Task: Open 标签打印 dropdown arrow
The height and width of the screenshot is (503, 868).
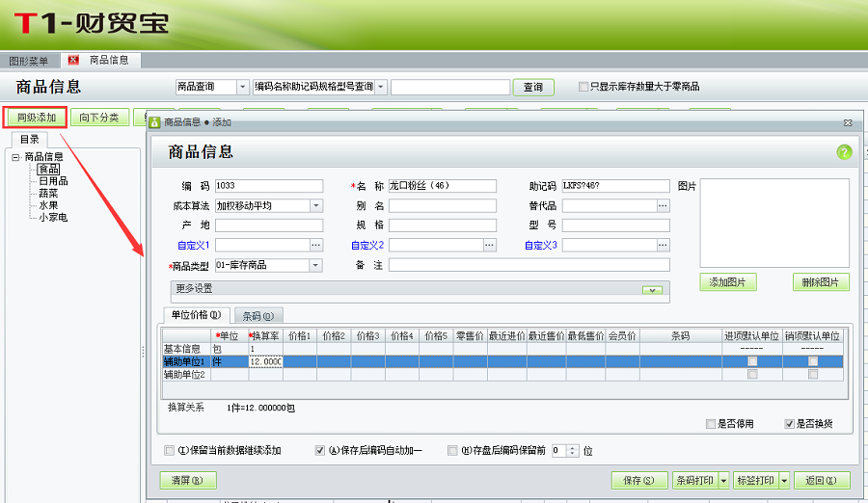Action: pyautogui.click(x=784, y=481)
